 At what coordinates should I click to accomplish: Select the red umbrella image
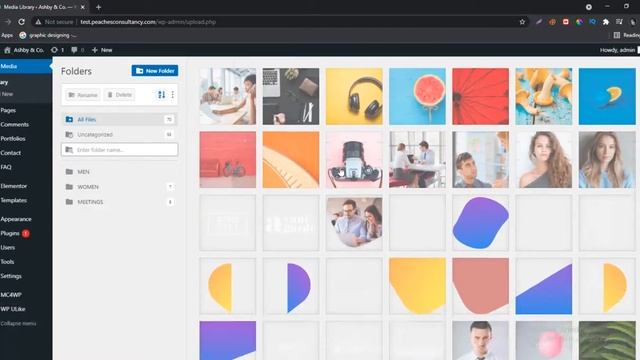pos(480,96)
